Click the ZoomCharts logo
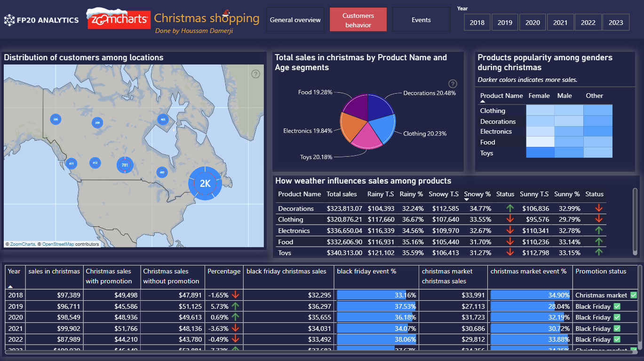Viewport: 644px width, 361px height. pyautogui.click(x=119, y=19)
